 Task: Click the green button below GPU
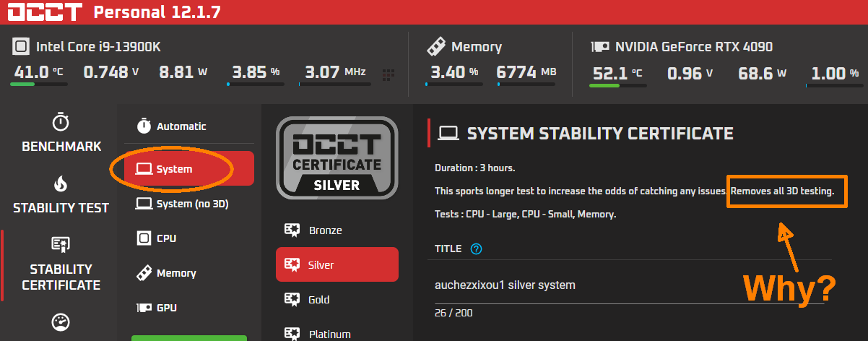(189, 338)
